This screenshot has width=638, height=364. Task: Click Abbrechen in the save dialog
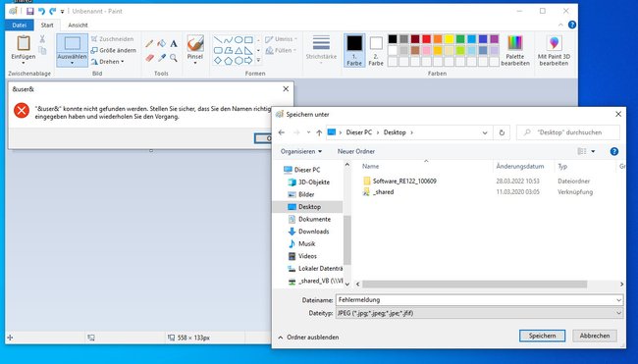coord(595,336)
